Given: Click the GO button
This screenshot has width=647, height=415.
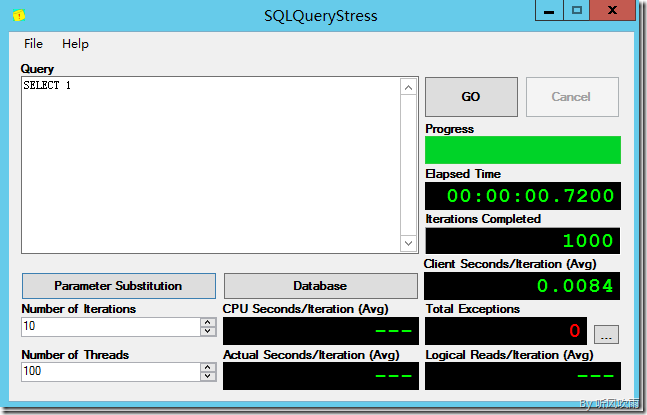Looking at the screenshot, I should 471,97.
